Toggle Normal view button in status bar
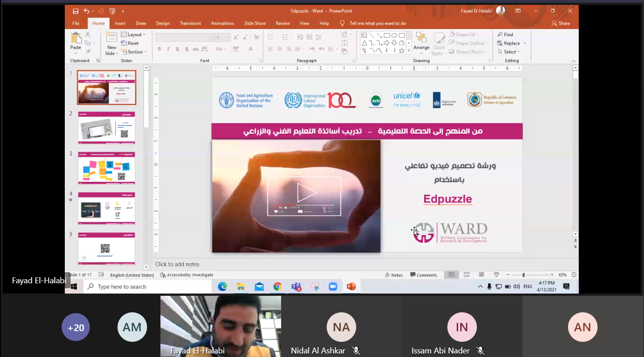This screenshot has height=357, width=644. coord(452,275)
